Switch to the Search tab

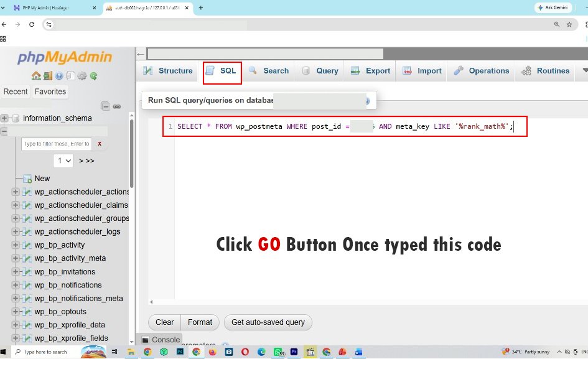[269, 71]
